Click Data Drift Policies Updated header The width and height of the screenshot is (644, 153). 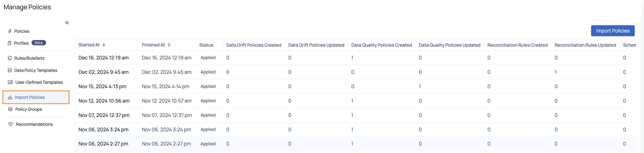(x=316, y=45)
